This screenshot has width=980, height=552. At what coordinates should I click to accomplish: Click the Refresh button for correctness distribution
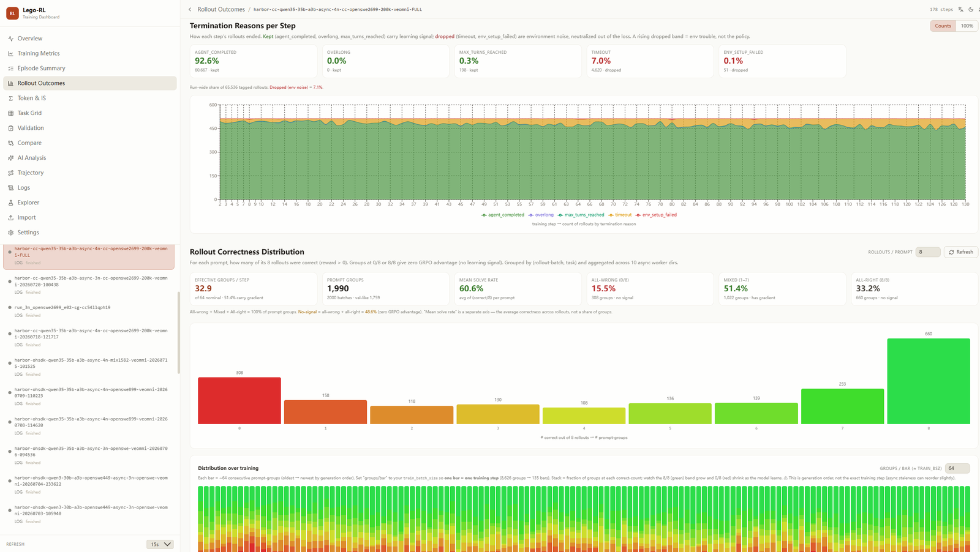click(x=961, y=252)
